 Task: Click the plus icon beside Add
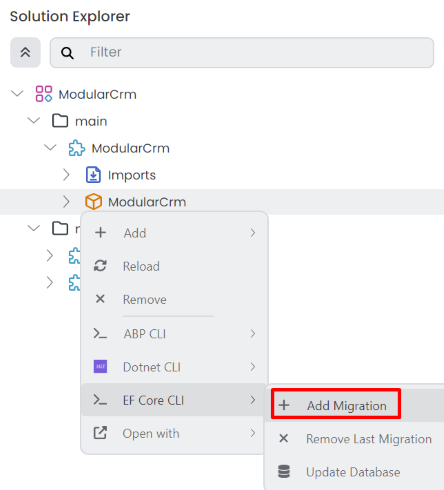pos(100,233)
